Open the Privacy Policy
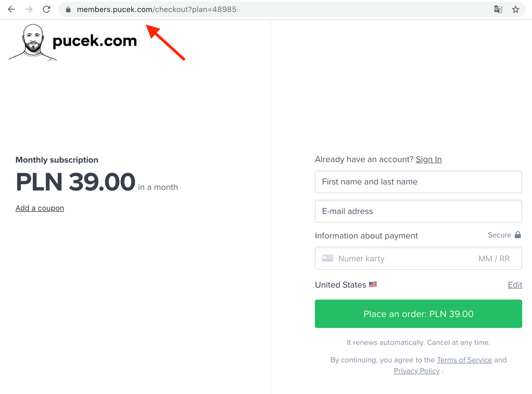 pyautogui.click(x=417, y=371)
